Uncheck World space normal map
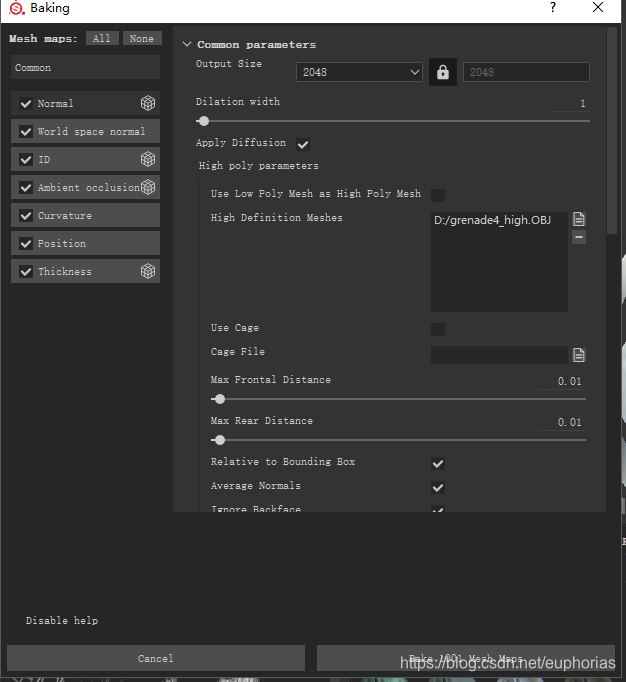 coord(26,131)
